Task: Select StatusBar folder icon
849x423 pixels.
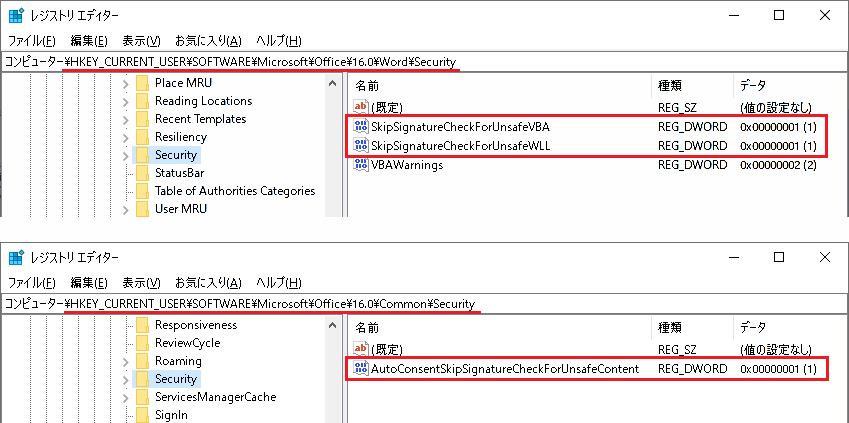Action: [142, 173]
